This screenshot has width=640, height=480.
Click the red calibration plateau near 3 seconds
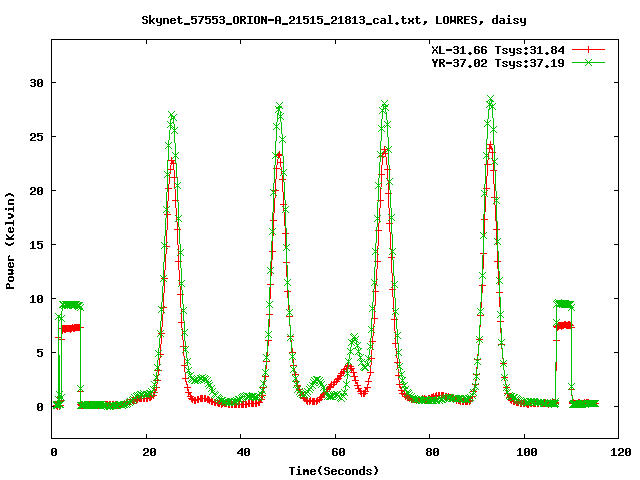point(71,328)
